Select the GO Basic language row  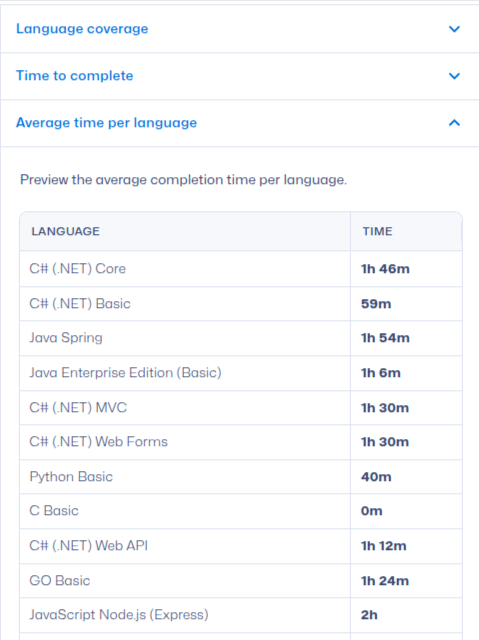241,581
